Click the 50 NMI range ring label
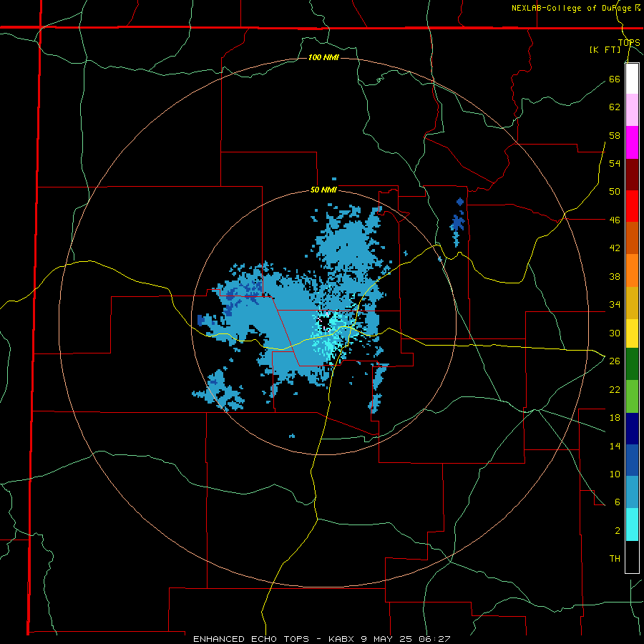The image size is (644, 644). point(323,190)
